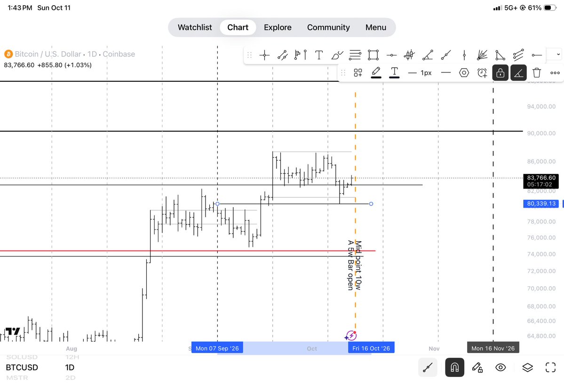
Task: Switch to the Chart tab
Action: click(238, 27)
